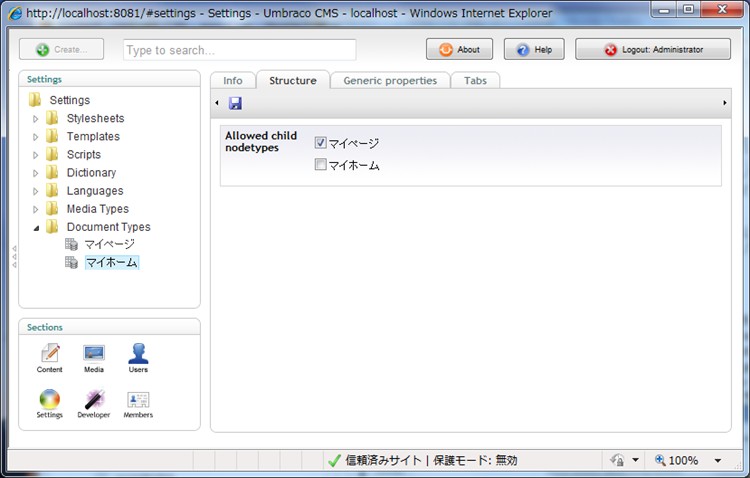750x478 pixels.
Task: Click the toolbar right scroll arrow
Action: point(725,103)
